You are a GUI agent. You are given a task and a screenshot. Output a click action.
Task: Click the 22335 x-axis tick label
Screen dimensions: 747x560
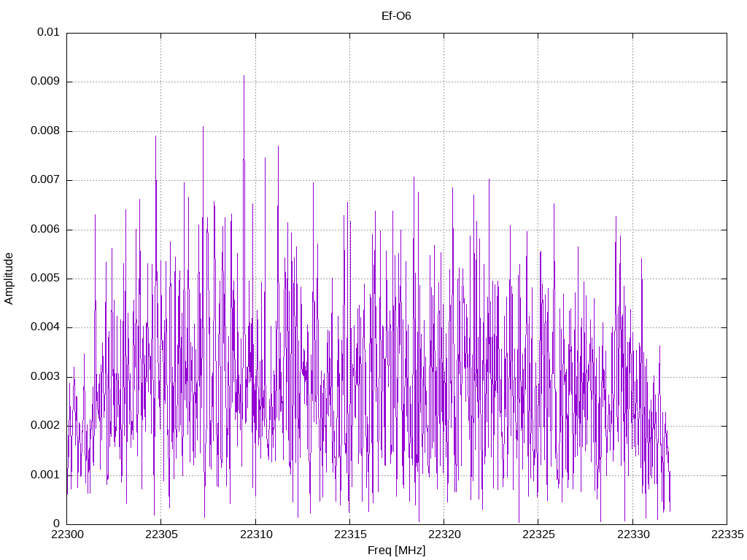727,534
